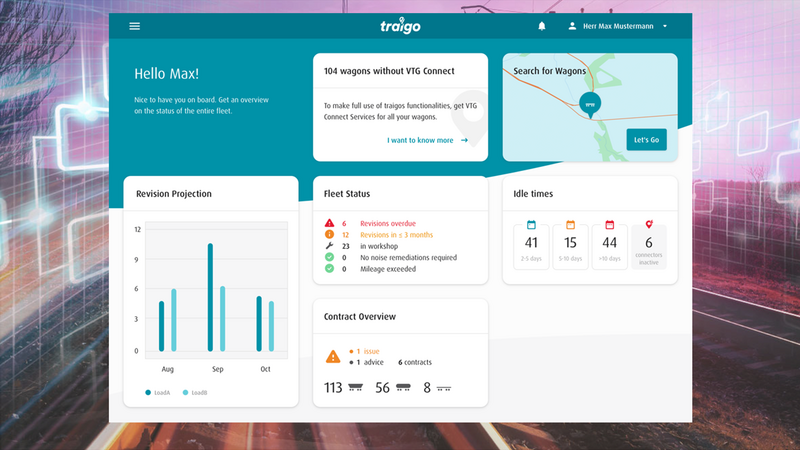Select the wagon map pin marker
Image resolution: width=800 pixels, height=450 pixels.
click(x=590, y=105)
